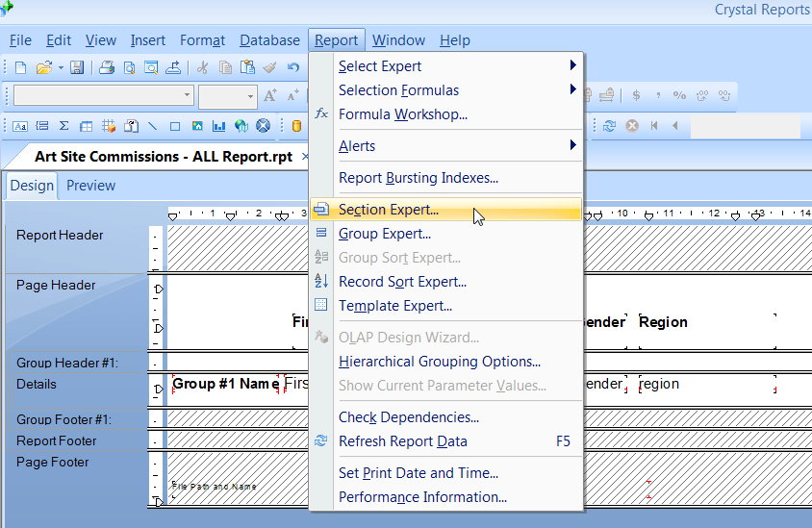Choose Template Expert menu item
This screenshot has height=528, width=812.
point(445,306)
